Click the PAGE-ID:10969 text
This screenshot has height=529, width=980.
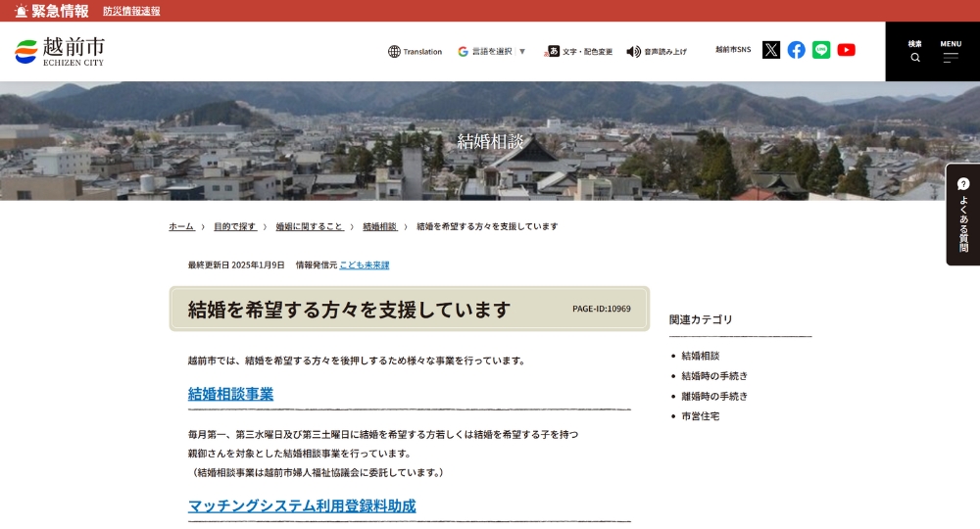[602, 309]
